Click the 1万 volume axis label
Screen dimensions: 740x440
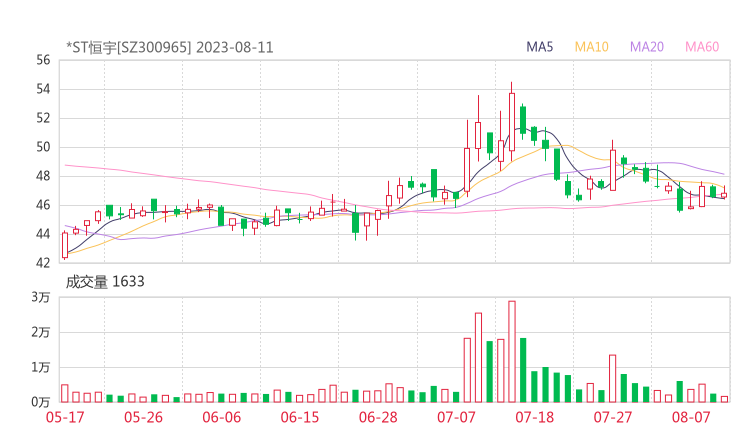41,367
